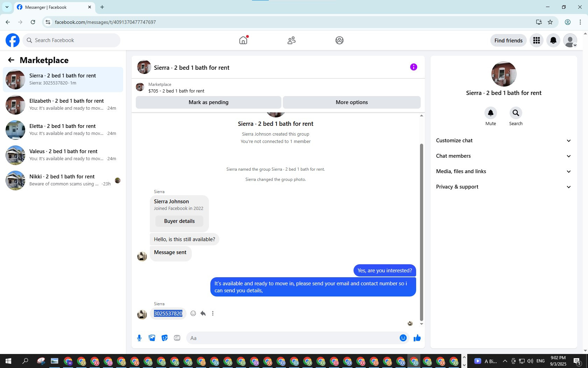Click the address bar URL
The width and height of the screenshot is (588, 368).
click(x=105, y=22)
